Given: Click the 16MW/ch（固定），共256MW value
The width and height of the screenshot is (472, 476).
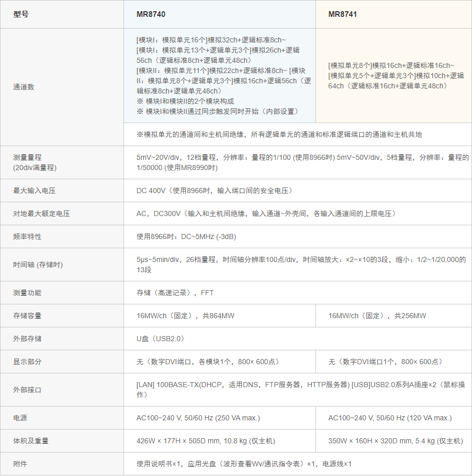Looking at the screenshot, I should point(377,316).
